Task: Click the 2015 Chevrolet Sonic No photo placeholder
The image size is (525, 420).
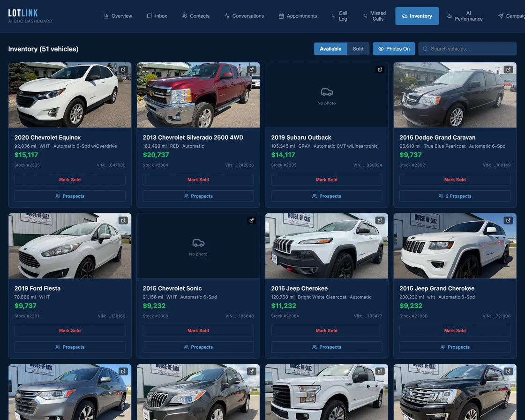Action: 198,246
